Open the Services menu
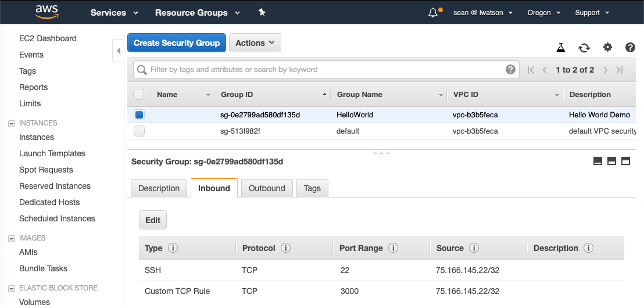The height and width of the screenshot is (305, 644). 114,13
